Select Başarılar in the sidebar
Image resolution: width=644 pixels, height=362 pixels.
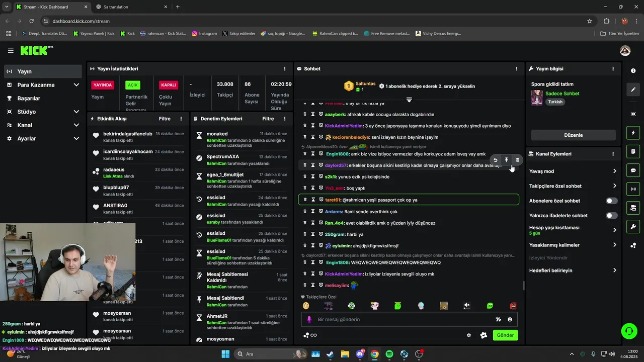click(43, 98)
